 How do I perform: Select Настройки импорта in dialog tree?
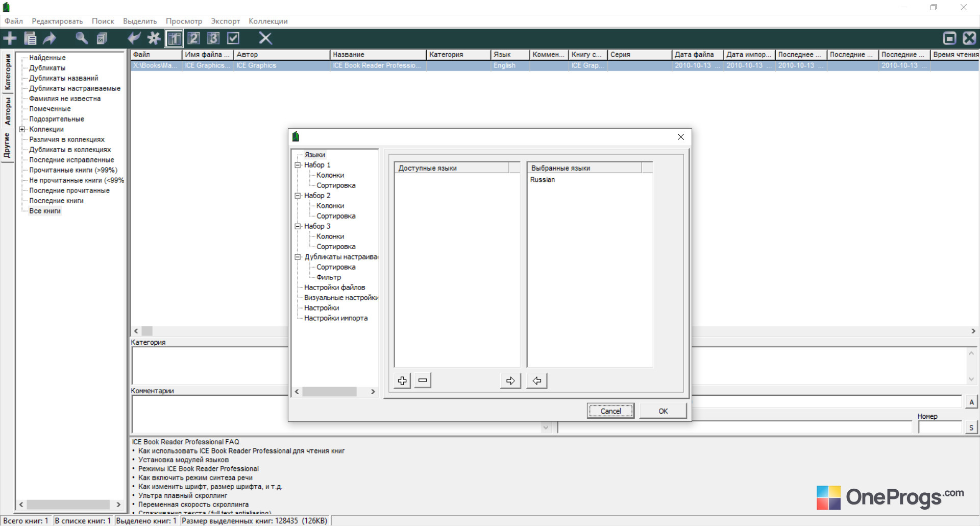pyautogui.click(x=336, y=318)
